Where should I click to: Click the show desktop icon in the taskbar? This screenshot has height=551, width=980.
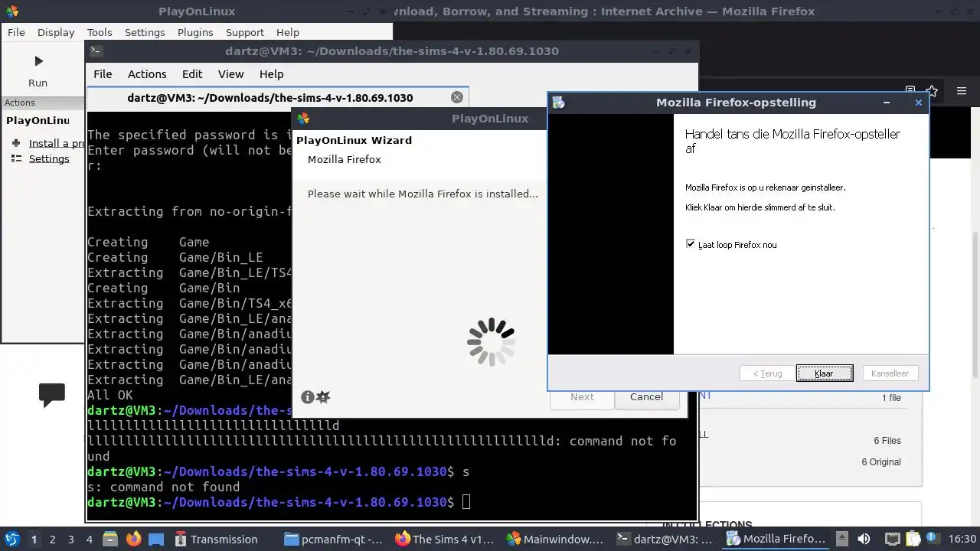(x=156, y=539)
